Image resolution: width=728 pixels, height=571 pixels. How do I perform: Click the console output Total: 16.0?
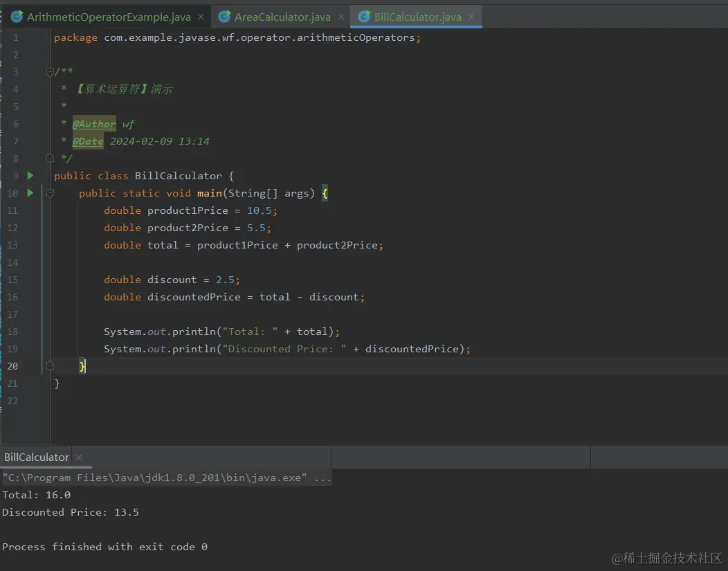click(x=36, y=495)
